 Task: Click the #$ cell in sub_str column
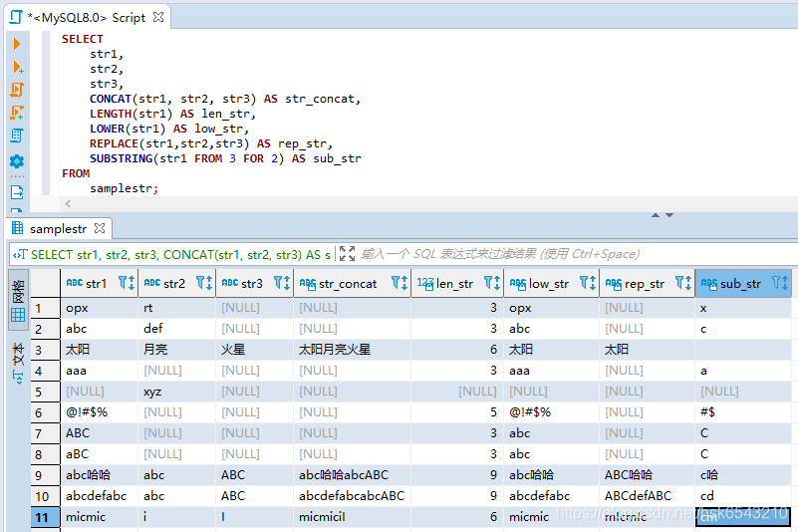click(x=743, y=412)
